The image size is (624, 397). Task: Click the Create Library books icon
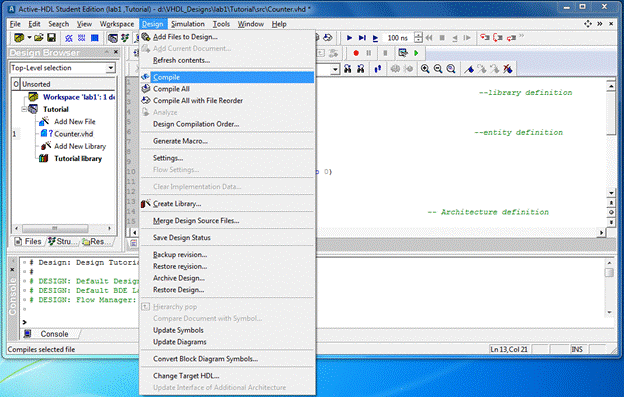point(146,204)
